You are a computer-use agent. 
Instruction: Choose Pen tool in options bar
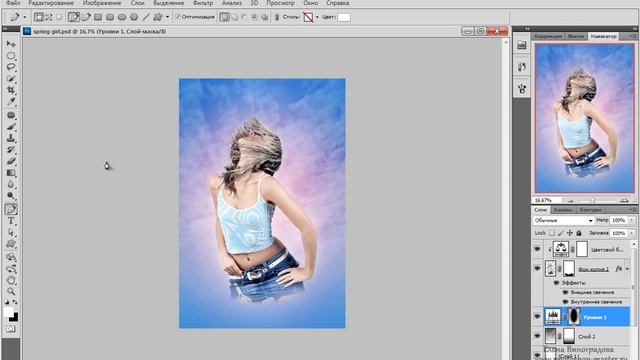point(74,17)
